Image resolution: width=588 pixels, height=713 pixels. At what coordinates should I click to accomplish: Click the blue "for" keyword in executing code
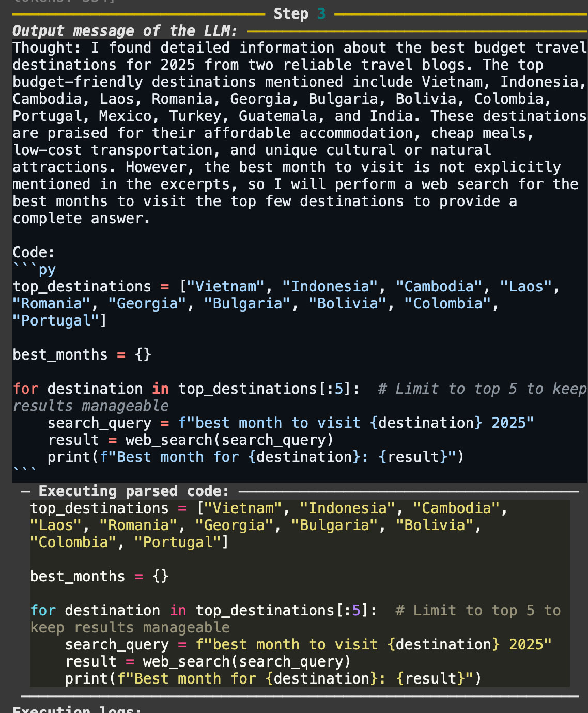43,611
